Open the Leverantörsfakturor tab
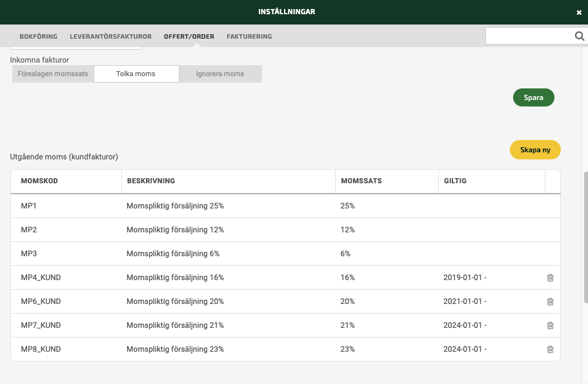The width and height of the screenshot is (588, 384). [x=110, y=36]
